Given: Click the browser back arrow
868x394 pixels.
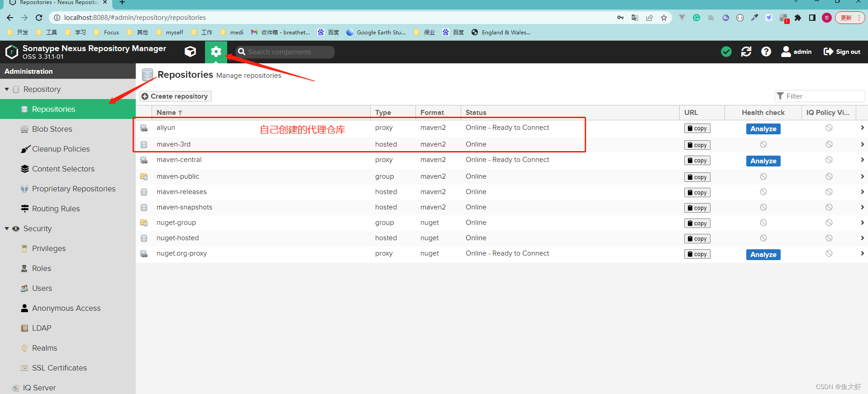Looking at the screenshot, I should [10, 18].
